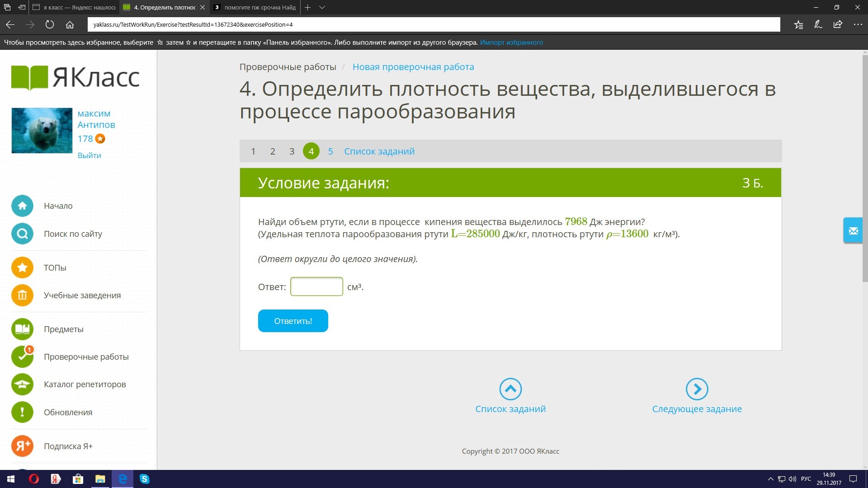The image size is (868, 488).
Task: Click the answer input field
Action: coord(316,287)
